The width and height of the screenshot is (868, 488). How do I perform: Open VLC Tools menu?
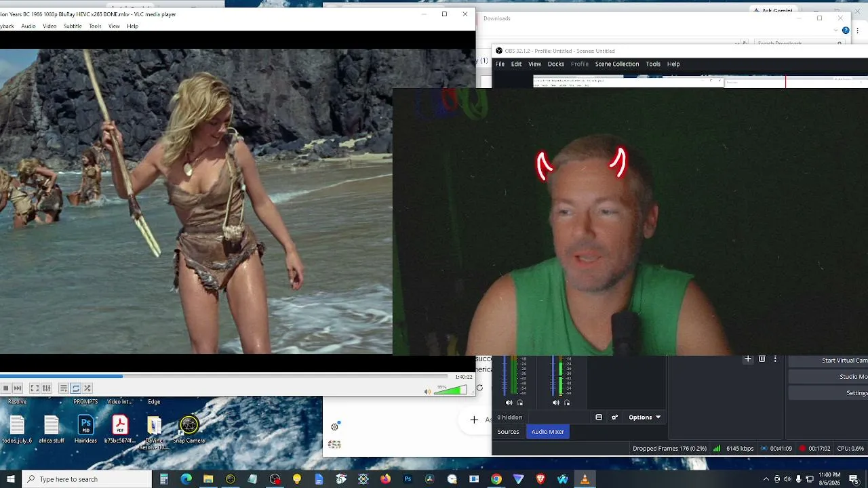tap(95, 26)
